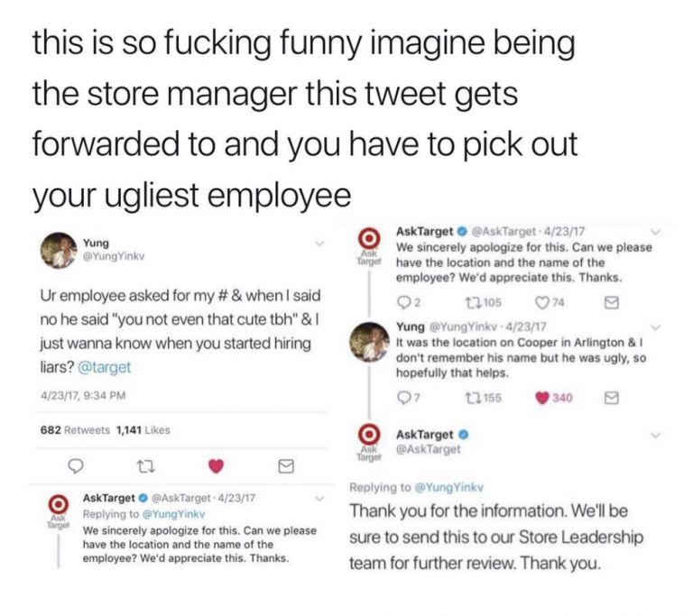Image resolution: width=693 pixels, height=616 pixels.
Task: Open Yung's profile picture on the original tweet
Action: pos(57,249)
